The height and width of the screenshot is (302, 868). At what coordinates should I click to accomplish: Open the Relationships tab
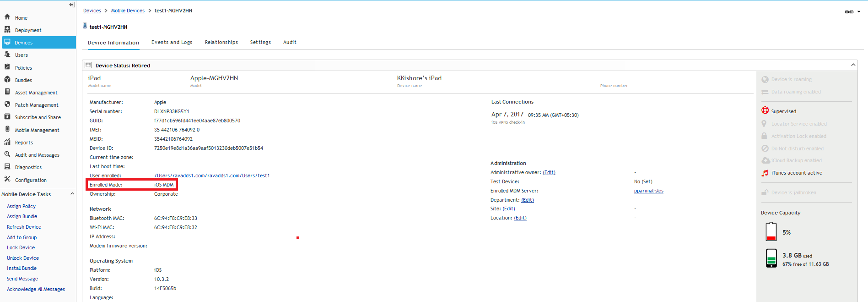(x=221, y=42)
